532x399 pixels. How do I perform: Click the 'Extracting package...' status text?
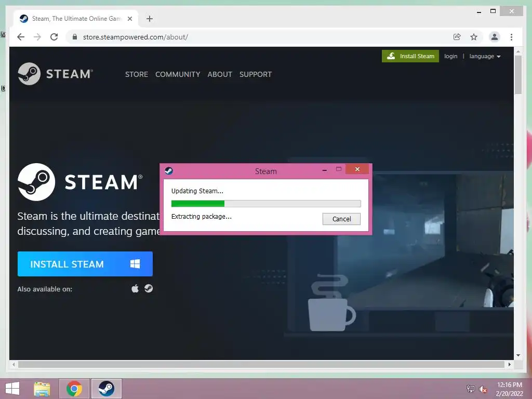[x=201, y=217]
